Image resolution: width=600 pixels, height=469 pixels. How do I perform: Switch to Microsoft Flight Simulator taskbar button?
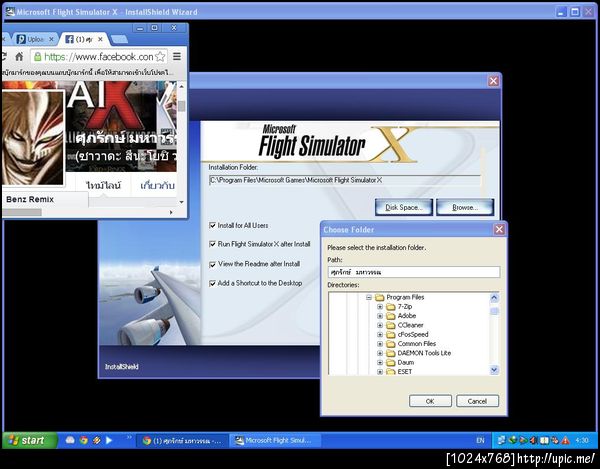(x=275, y=441)
